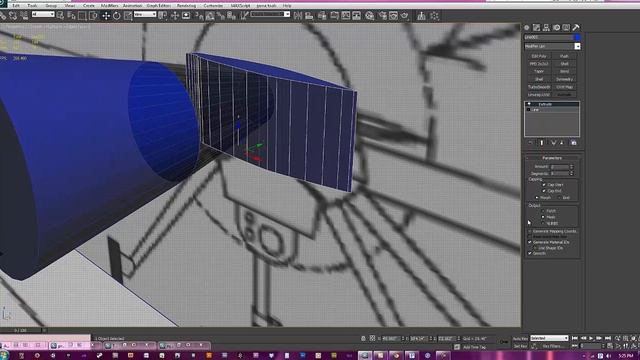Open the Help menu

point(287,6)
